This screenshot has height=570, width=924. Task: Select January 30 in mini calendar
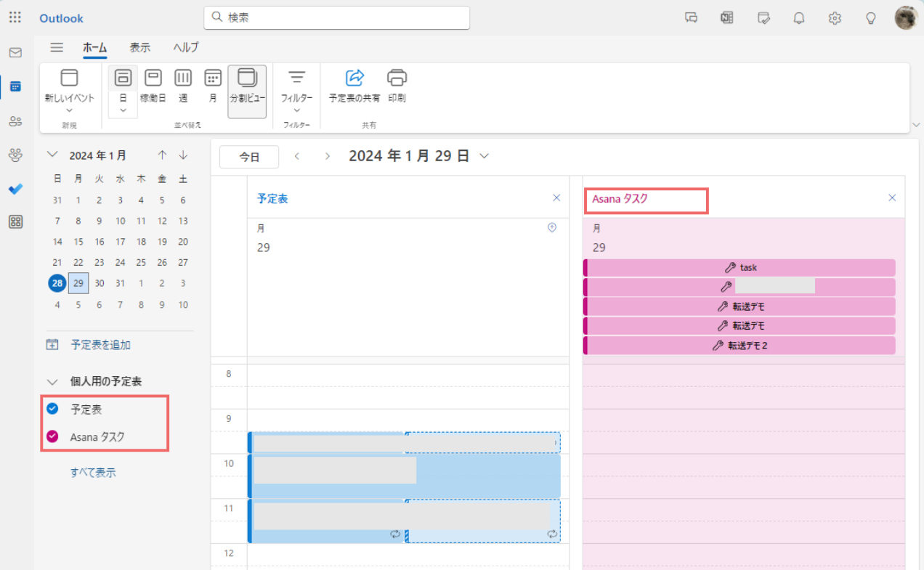pos(100,284)
